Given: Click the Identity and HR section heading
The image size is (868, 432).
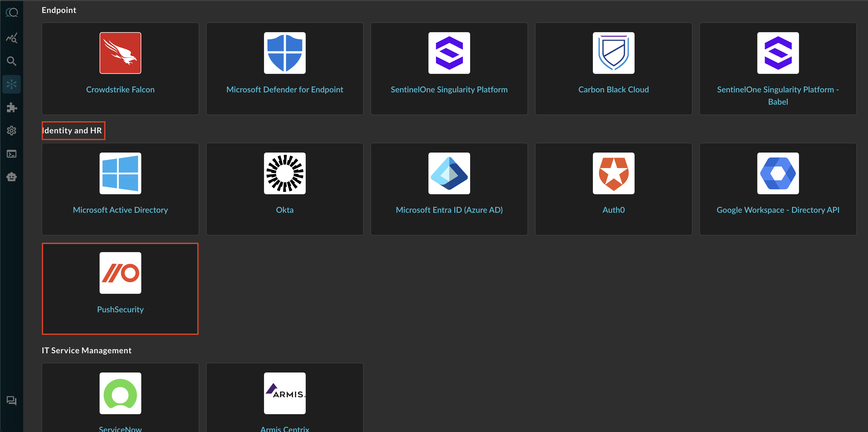Looking at the screenshot, I should click(72, 131).
